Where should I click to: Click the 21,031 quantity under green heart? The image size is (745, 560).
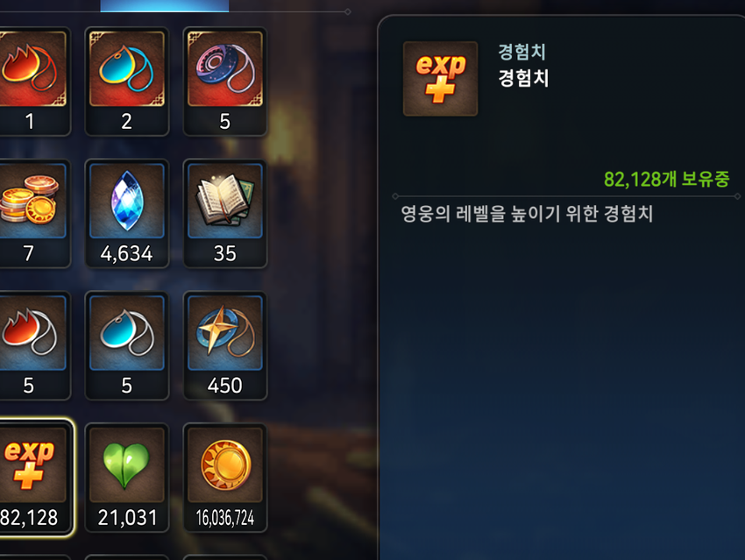[x=127, y=518]
